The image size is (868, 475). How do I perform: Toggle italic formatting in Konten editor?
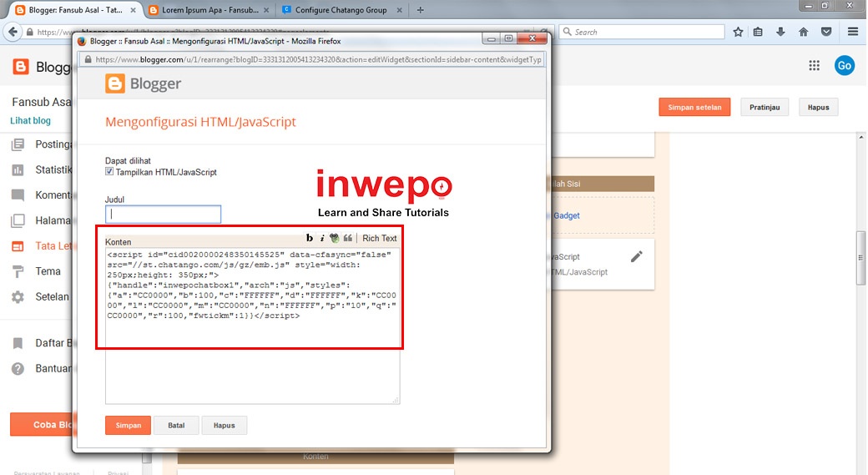pos(322,238)
